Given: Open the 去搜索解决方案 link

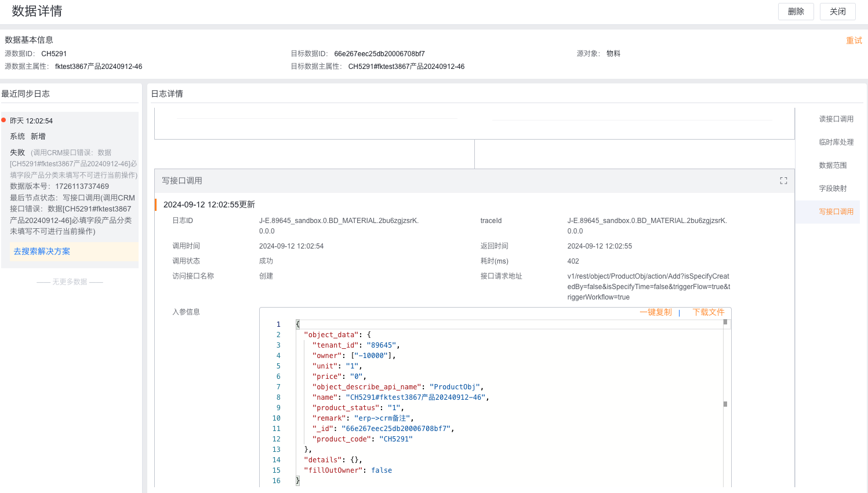Looking at the screenshot, I should point(42,251).
